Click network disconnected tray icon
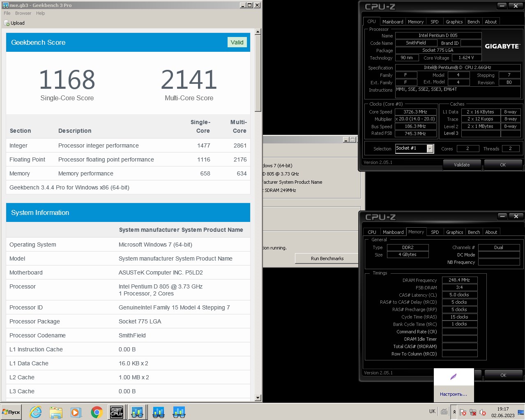Image resolution: width=525 pixels, height=420 pixels. tap(473, 412)
